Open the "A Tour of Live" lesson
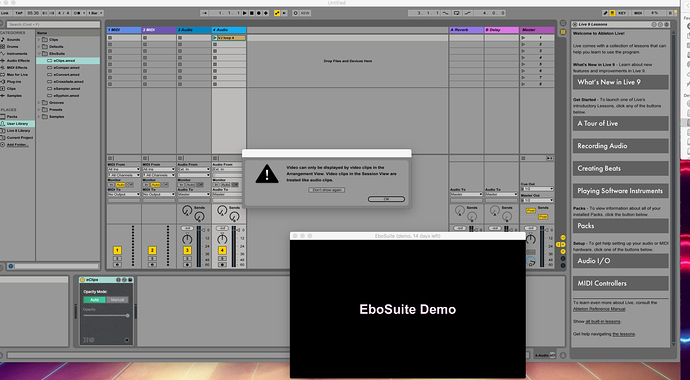 tap(620, 124)
